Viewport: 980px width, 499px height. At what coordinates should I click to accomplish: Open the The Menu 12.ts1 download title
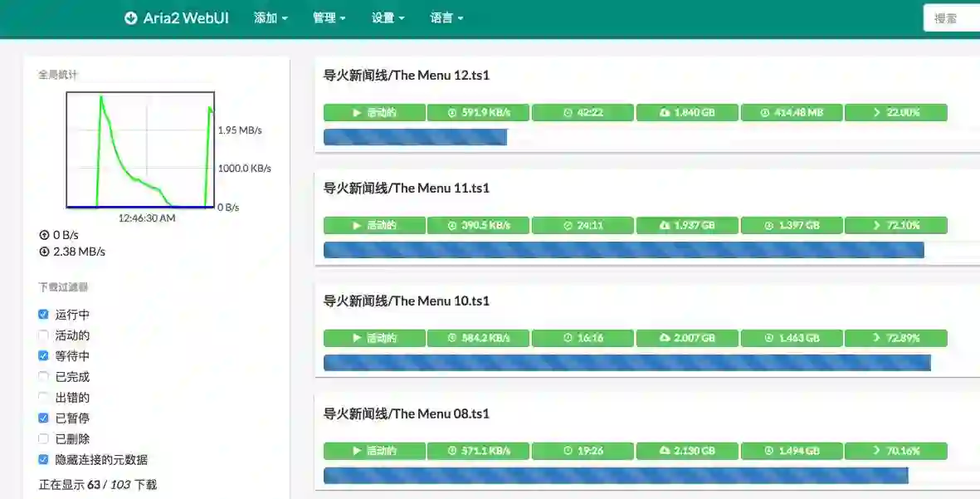pyautogui.click(x=407, y=75)
